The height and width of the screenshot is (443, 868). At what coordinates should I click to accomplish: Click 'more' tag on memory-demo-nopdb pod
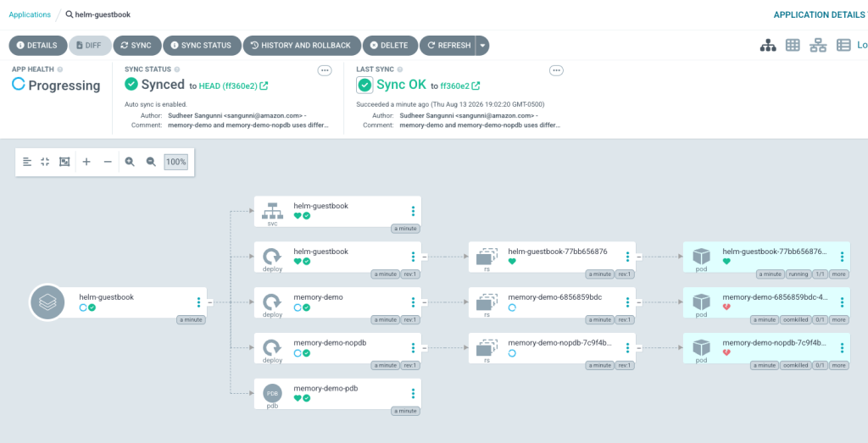point(838,366)
